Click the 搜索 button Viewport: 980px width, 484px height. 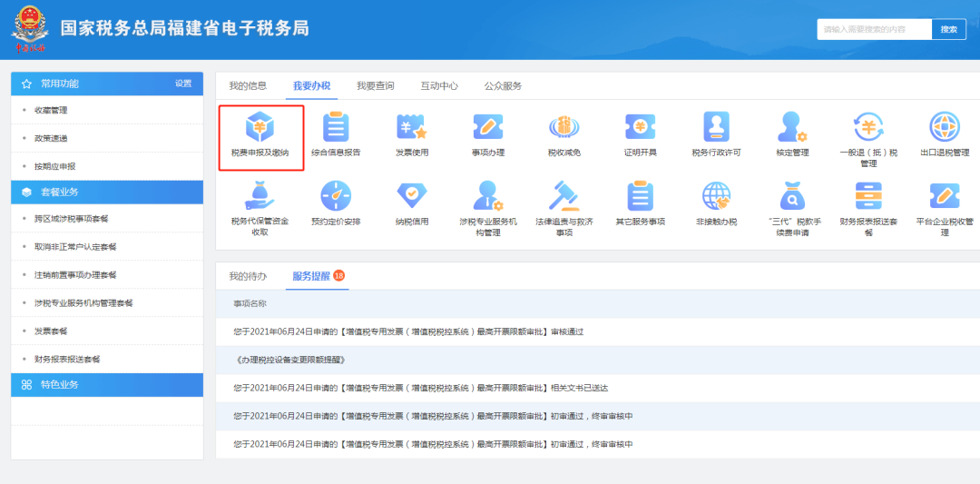[x=949, y=29]
